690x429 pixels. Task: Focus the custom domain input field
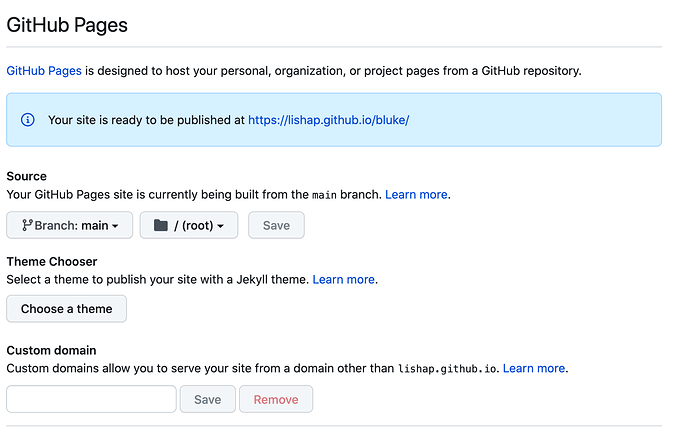(92, 399)
